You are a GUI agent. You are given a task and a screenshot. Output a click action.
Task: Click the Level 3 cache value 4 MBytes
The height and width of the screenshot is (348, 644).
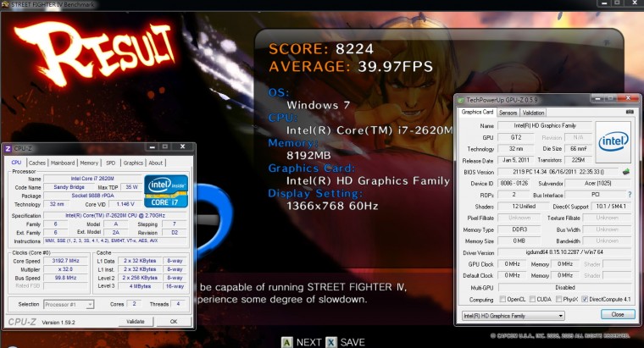141,286
